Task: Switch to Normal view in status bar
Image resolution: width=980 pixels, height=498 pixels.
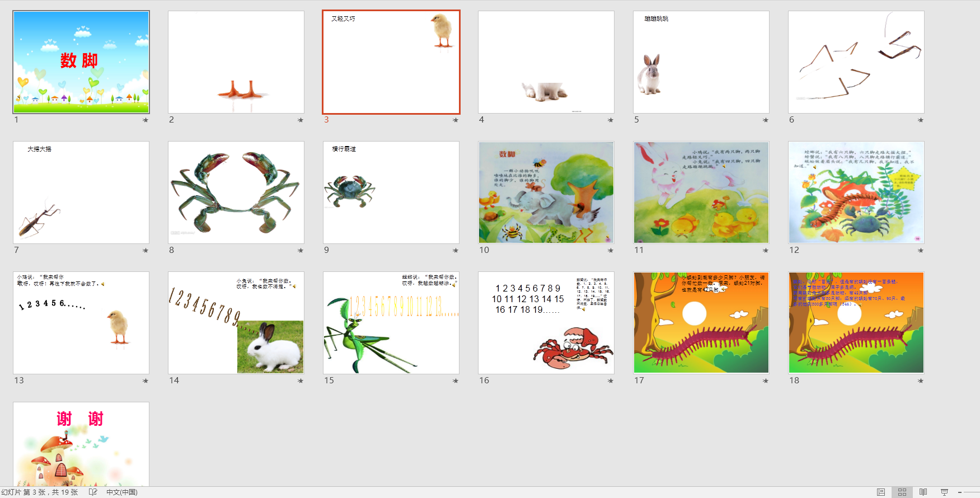Action: (881, 492)
